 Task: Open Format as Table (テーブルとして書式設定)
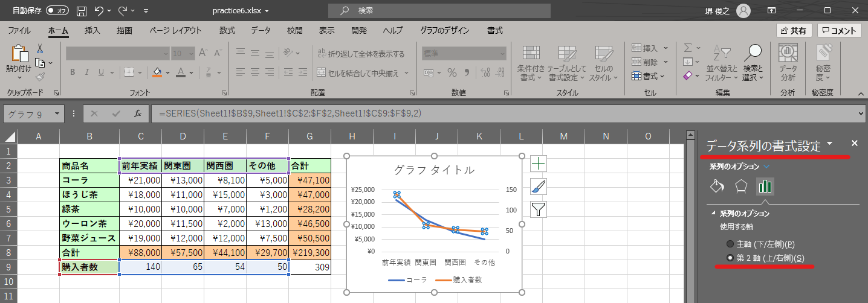point(567,63)
